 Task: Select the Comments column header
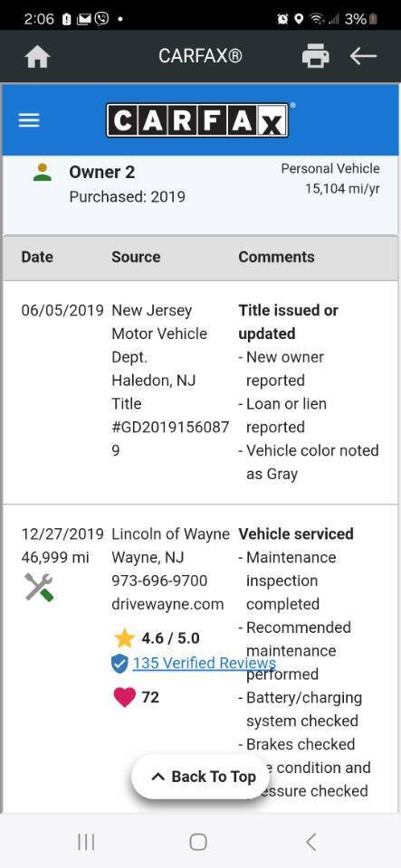pyautogui.click(x=276, y=257)
